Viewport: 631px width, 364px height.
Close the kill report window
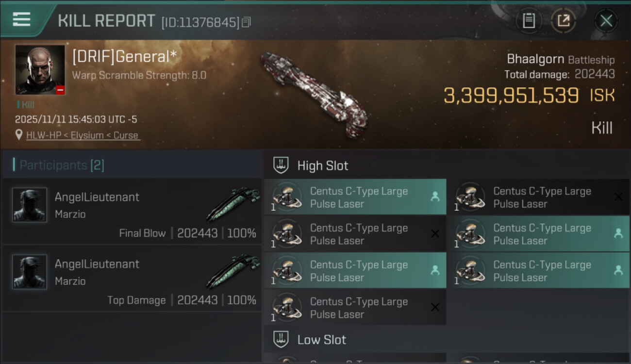point(606,21)
